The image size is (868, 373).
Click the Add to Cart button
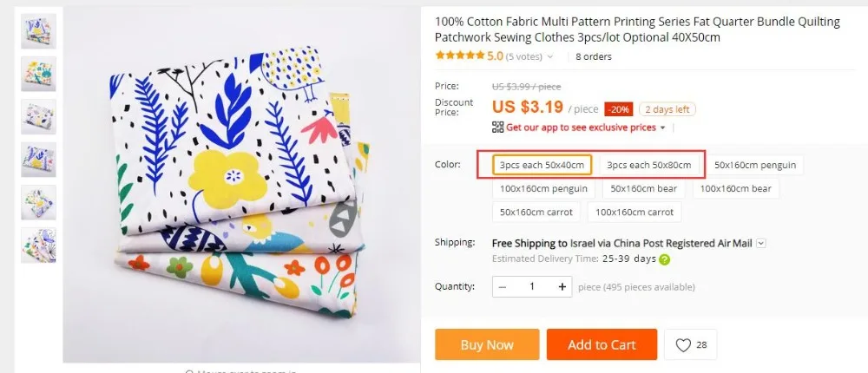point(602,345)
